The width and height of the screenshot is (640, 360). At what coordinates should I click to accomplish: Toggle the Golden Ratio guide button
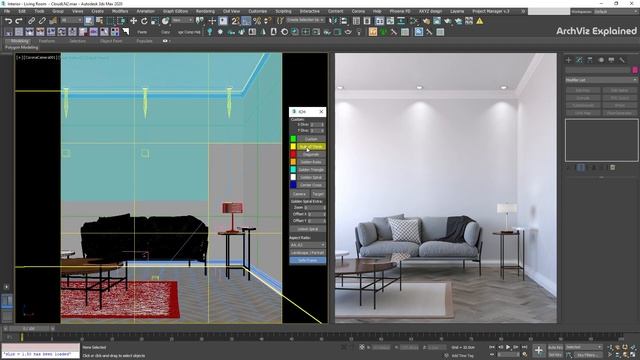[x=311, y=162]
